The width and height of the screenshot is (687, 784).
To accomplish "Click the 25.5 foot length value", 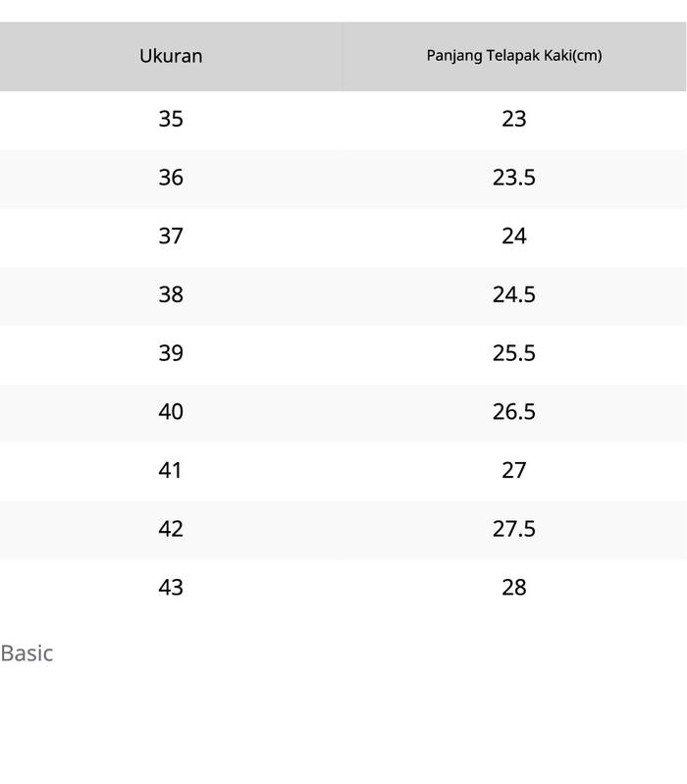I will tap(513, 353).
